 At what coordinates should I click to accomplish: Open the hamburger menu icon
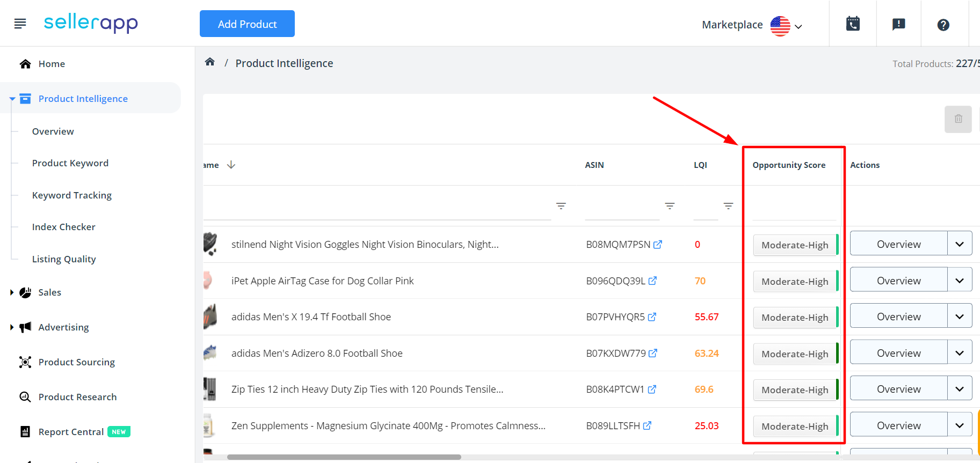pyautogui.click(x=20, y=24)
